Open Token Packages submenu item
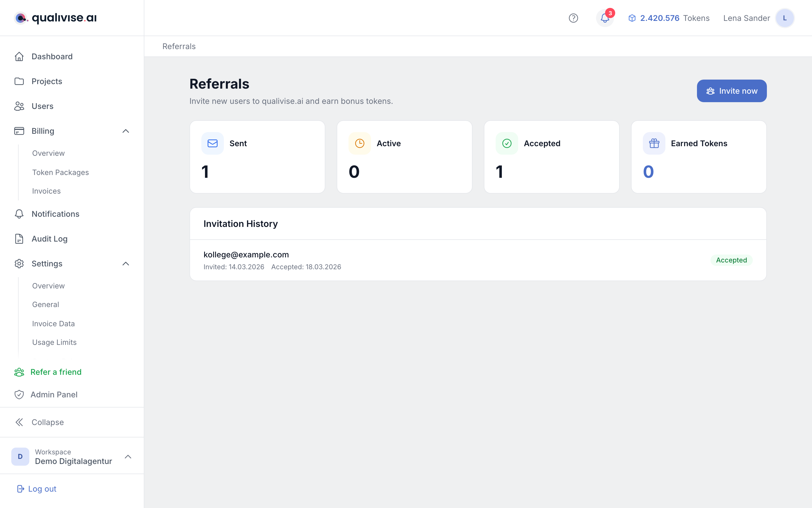Viewport: 812px width, 508px height. pos(60,172)
